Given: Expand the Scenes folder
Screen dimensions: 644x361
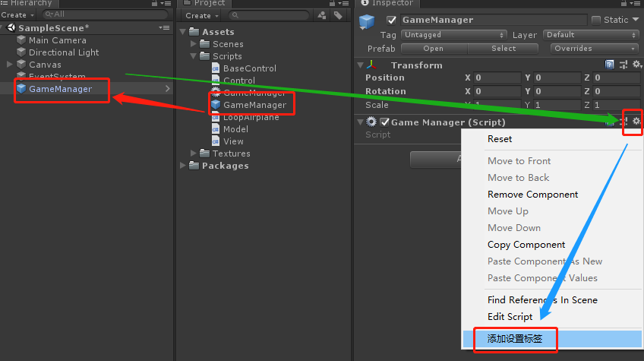Looking at the screenshot, I should [194, 43].
